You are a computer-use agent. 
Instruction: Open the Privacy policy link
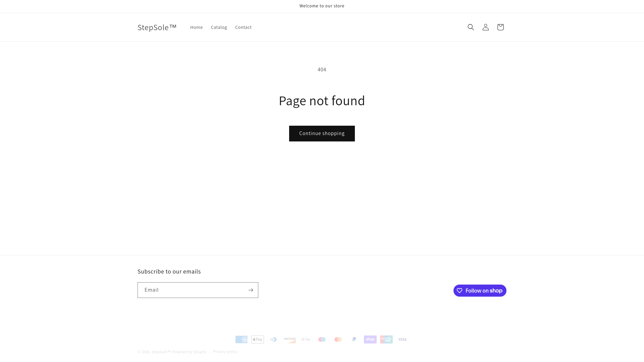coord(225,352)
